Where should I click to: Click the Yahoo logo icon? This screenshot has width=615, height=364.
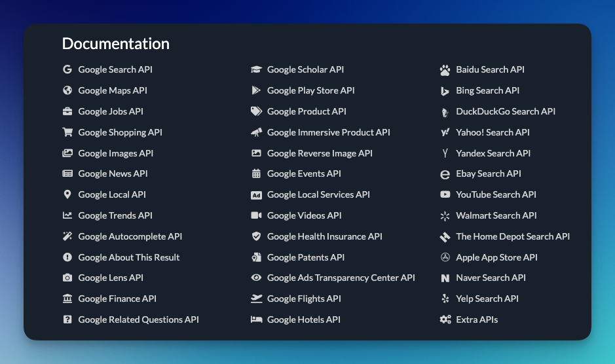[445, 133]
